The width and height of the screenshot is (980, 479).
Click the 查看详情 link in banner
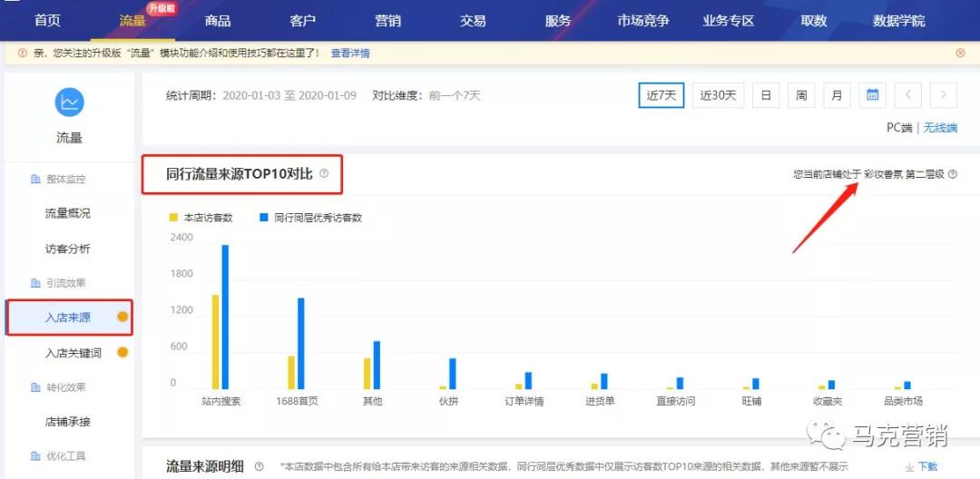(x=350, y=54)
